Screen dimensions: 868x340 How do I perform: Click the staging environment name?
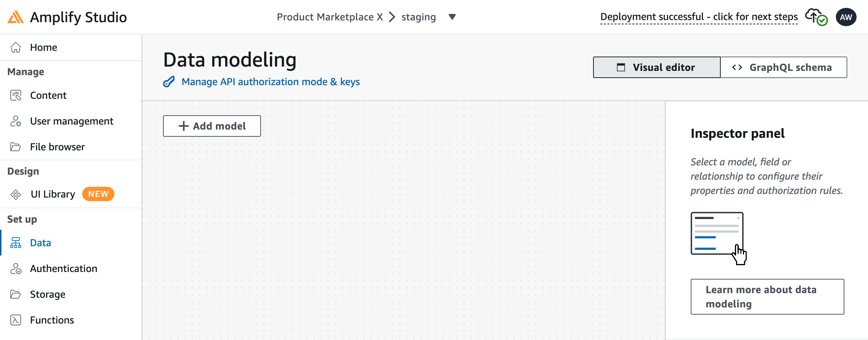419,17
